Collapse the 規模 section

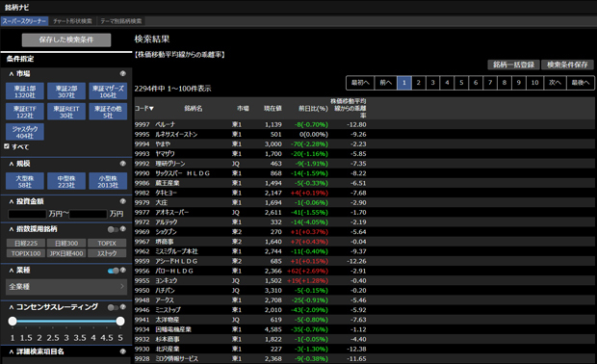pyautogui.click(x=12, y=164)
